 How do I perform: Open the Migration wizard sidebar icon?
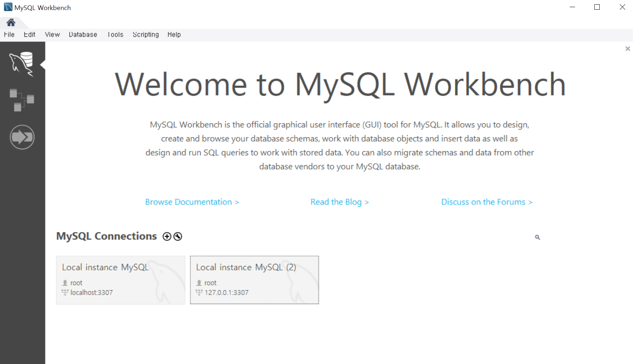[22, 137]
